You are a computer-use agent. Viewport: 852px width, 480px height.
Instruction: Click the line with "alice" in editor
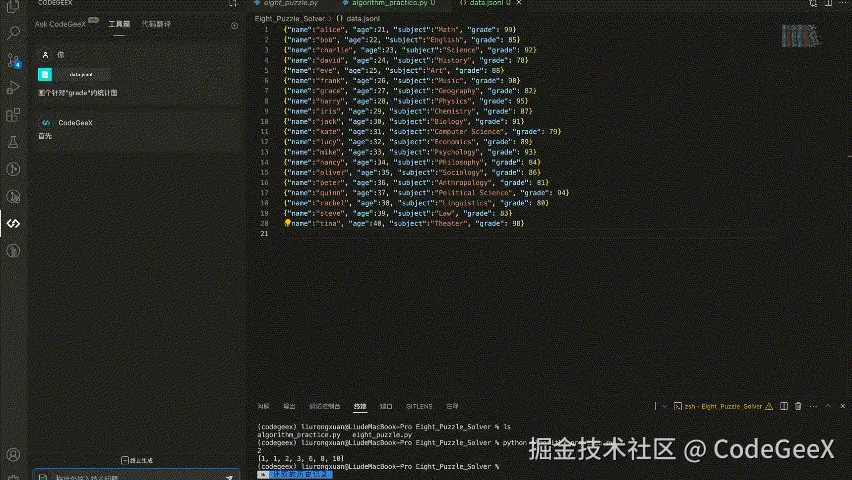399,29
